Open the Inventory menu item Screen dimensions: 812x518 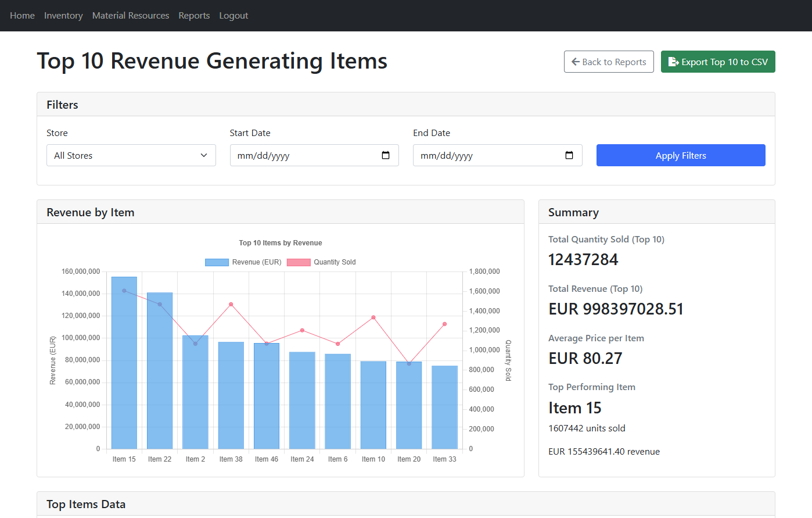tap(63, 16)
